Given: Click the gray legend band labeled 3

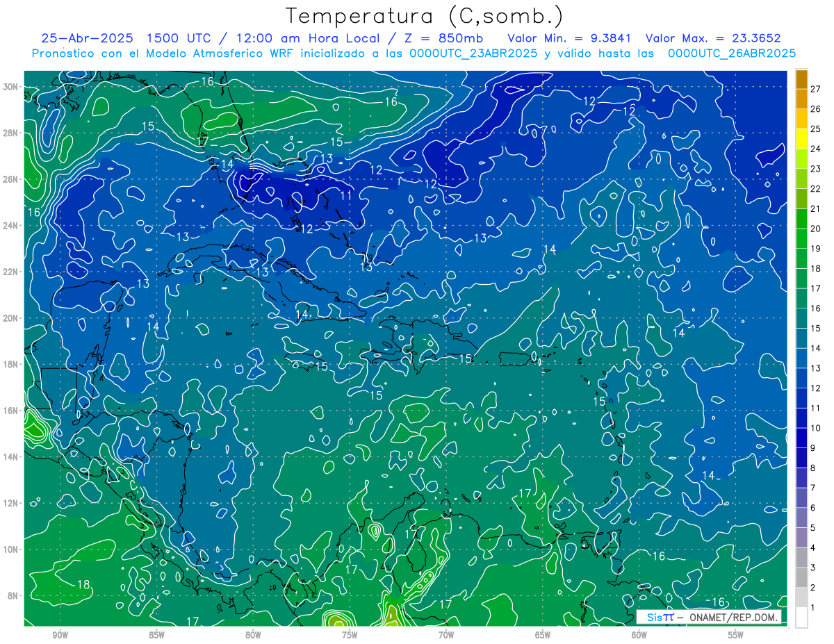Looking at the screenshot, I should pos(801,558).
